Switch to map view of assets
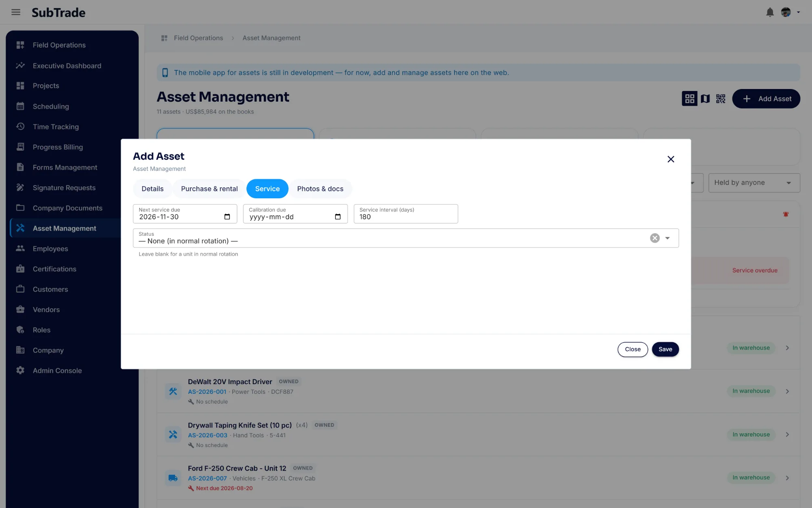 tap(705, 99)
